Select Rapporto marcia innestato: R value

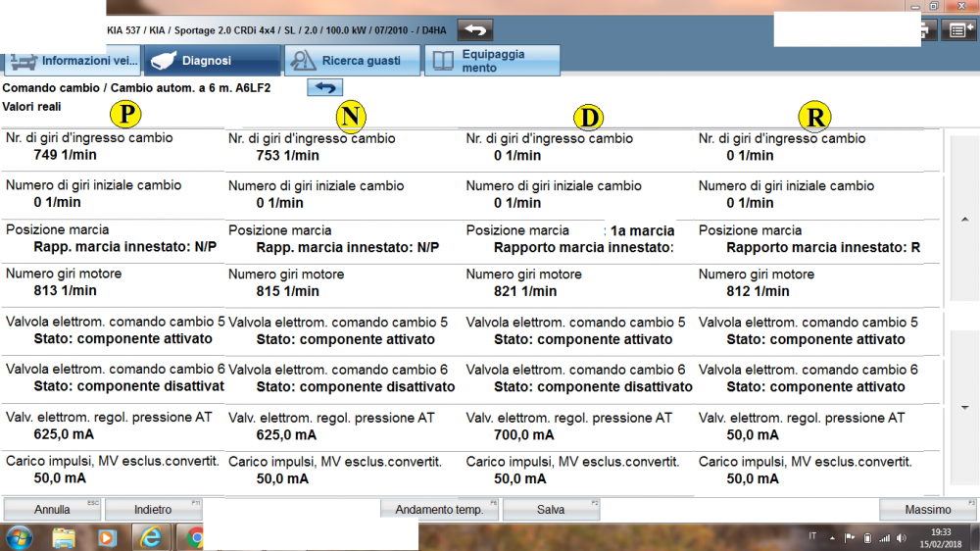pyautogui.click(x=823, y=247)
